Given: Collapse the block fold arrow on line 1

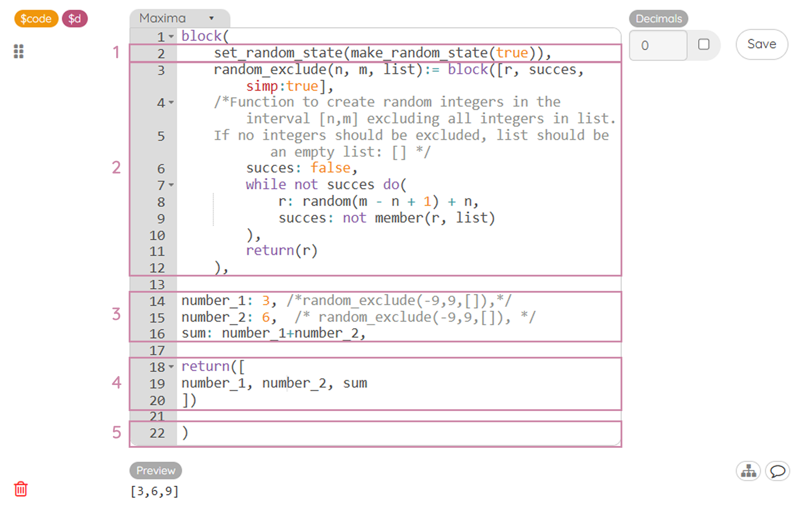Looking at the screenshot, I should point(171,37).
